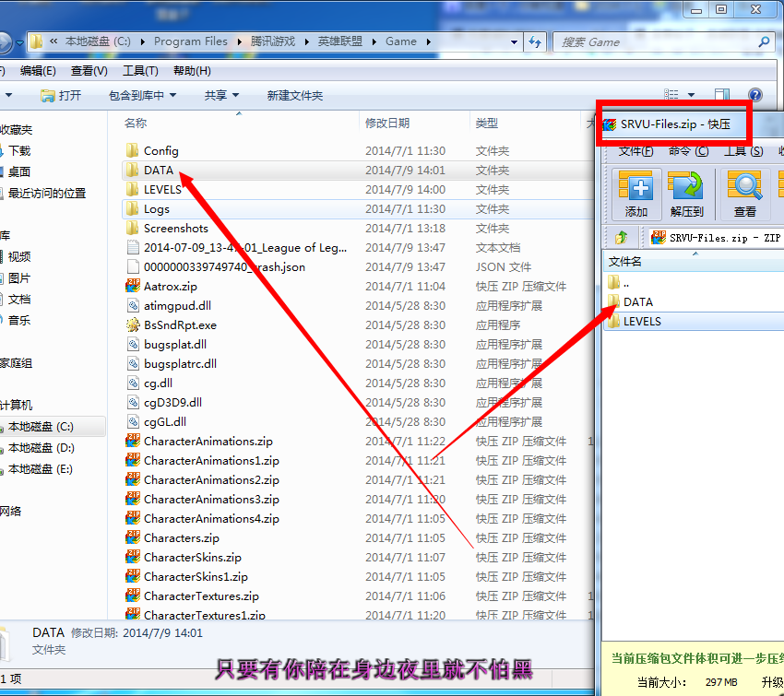The height and width of the screenshot is (696, 784).
Task: Expand the 共享 dropdown
Action: coord(235,95)
